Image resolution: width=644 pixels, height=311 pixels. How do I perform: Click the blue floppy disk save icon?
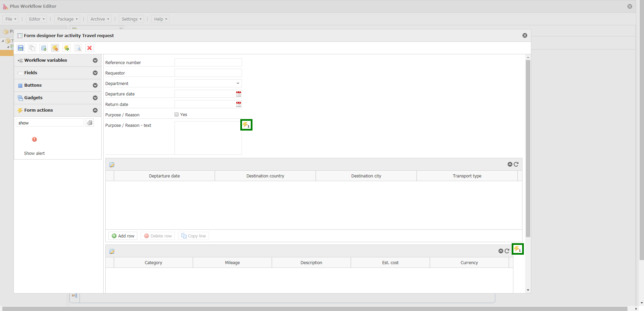(21, 48)
